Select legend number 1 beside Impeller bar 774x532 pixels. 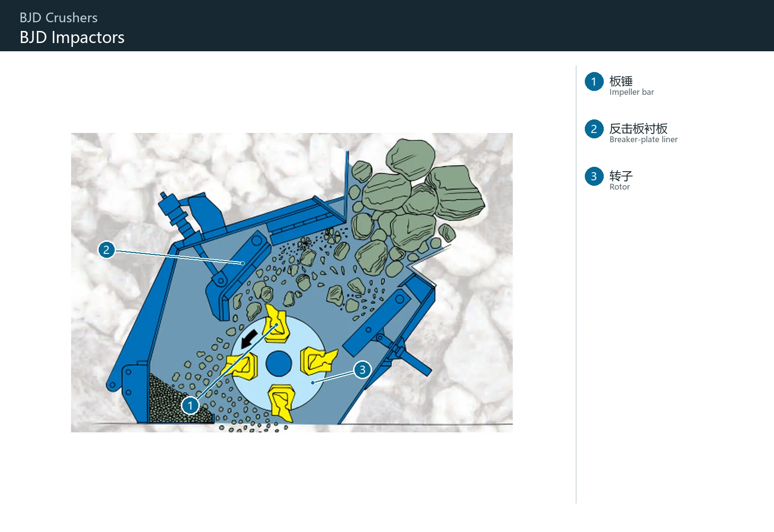point(594,82)
